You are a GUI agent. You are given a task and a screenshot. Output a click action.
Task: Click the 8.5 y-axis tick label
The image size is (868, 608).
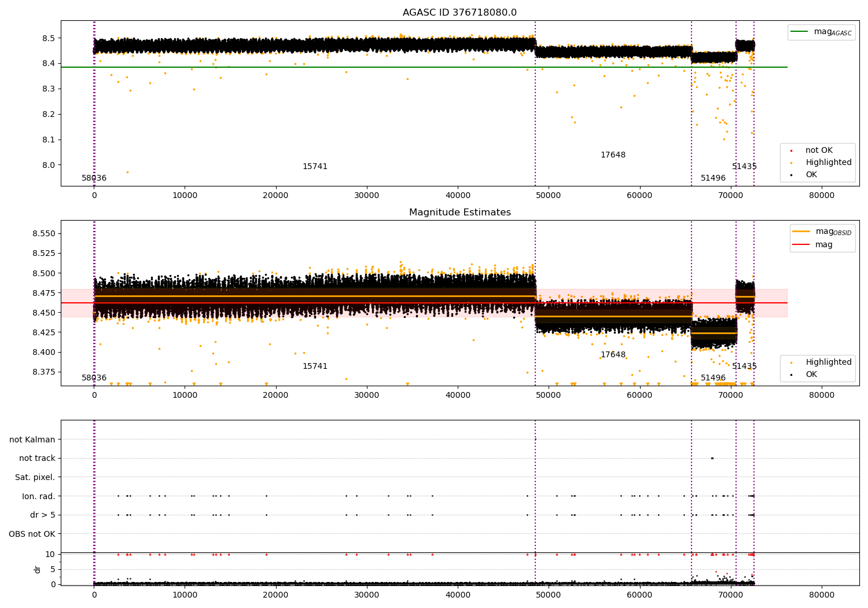pos(49,38)
